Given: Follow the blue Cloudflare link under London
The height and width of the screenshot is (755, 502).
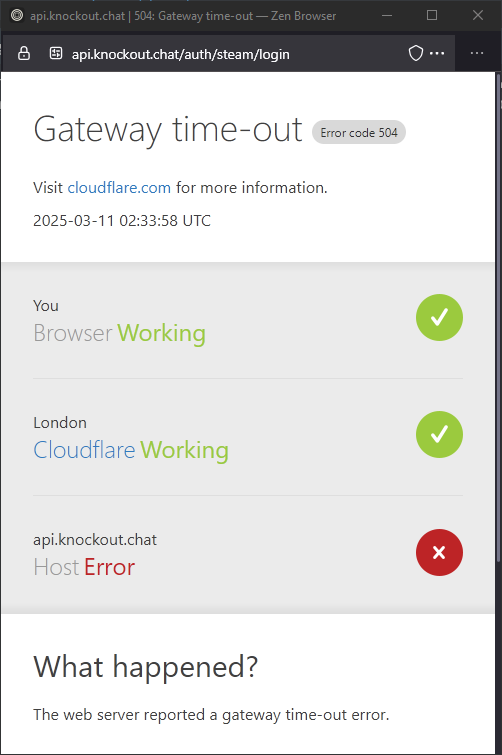Looking at the screenshot, I should point(84,450).
